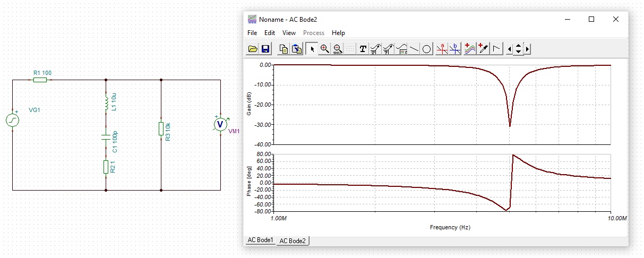Toggle the grid dots icon
The image size is (644, 258).
tap(350, 49)
